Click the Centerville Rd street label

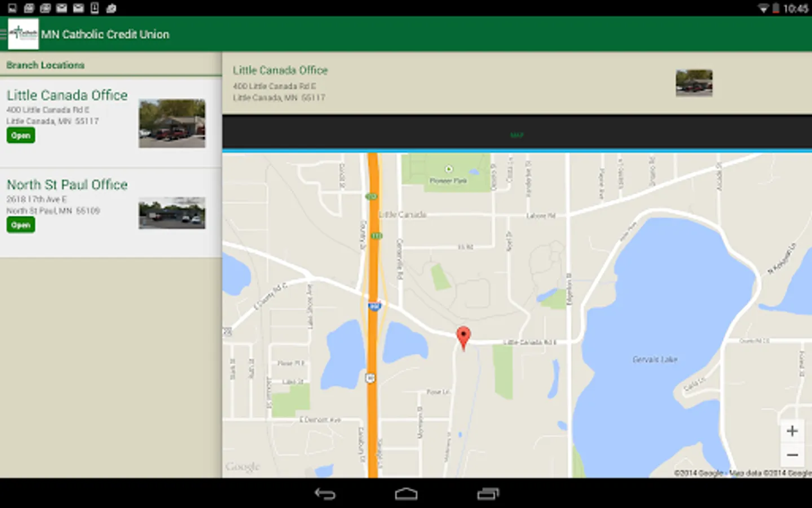pyautogui.click(x=400, y=259)
